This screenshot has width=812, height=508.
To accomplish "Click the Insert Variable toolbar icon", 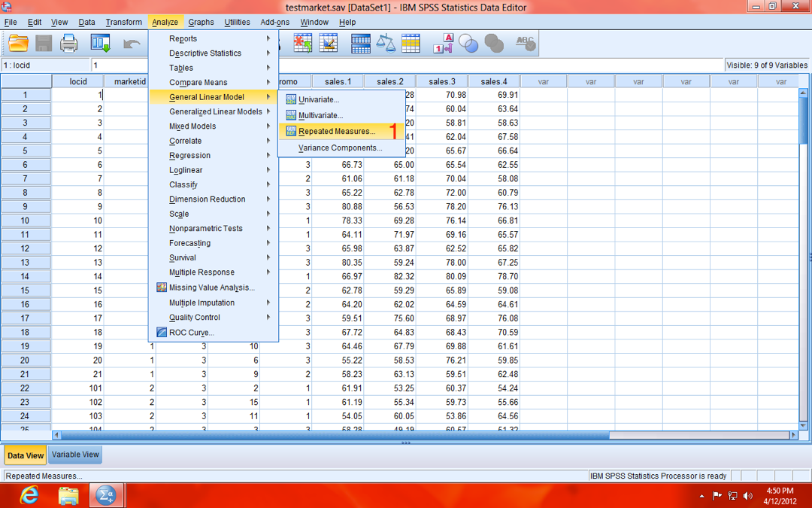I will pyautogui.click(x=329, y=43).
